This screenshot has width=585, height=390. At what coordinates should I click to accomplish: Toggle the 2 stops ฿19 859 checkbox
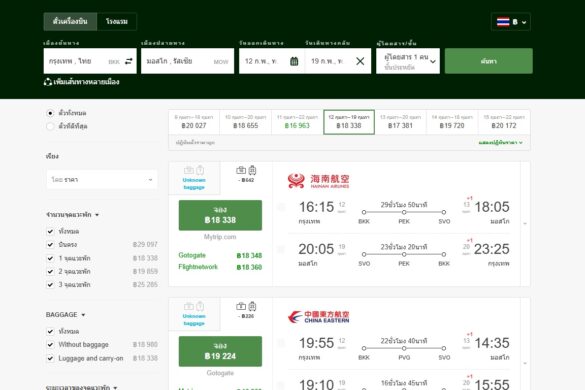(50, 271)
